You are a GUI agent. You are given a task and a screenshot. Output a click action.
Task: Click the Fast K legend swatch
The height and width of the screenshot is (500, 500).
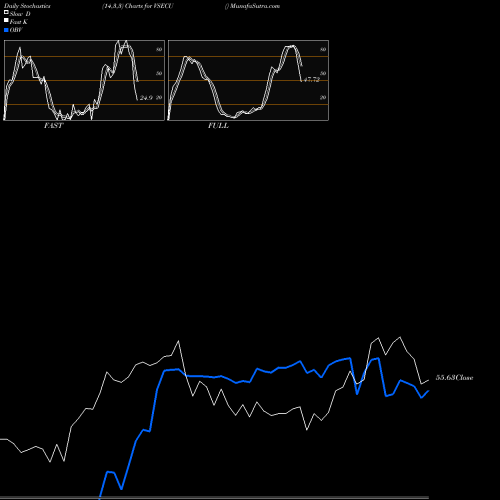coord(6,20)
